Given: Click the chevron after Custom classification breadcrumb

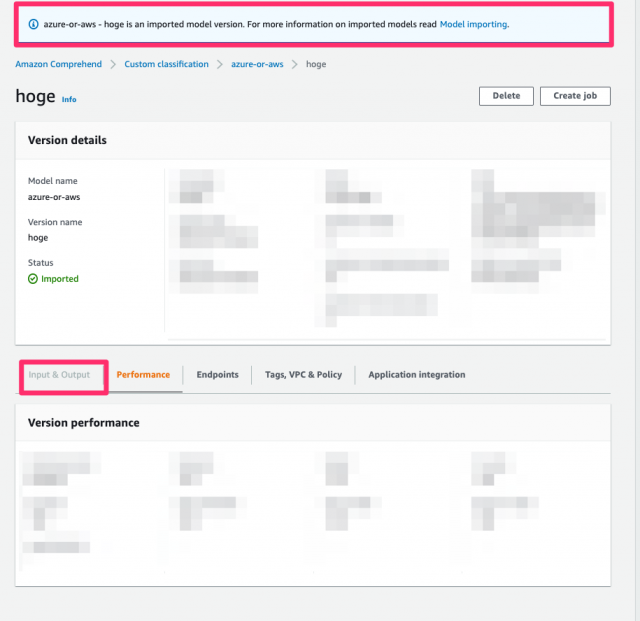Looking at the screenshot, I should click(220, 65).
